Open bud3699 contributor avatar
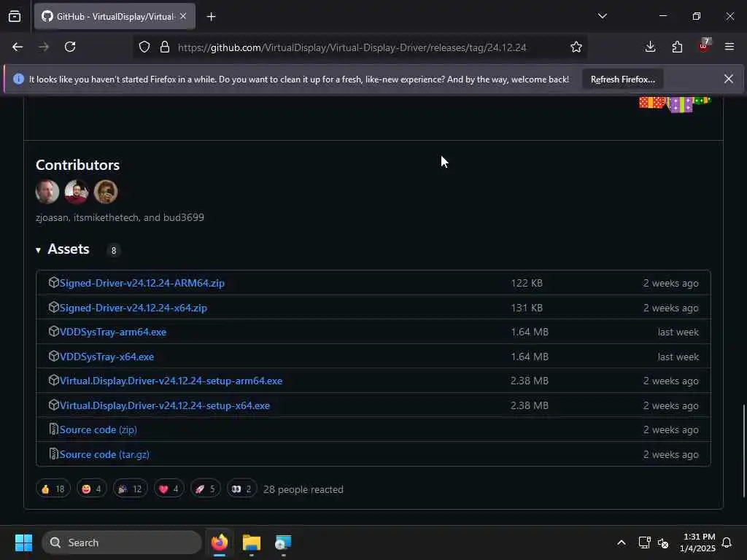Viewport: 747px width, 560px height. pyautogui.click(x=105, y=192)
